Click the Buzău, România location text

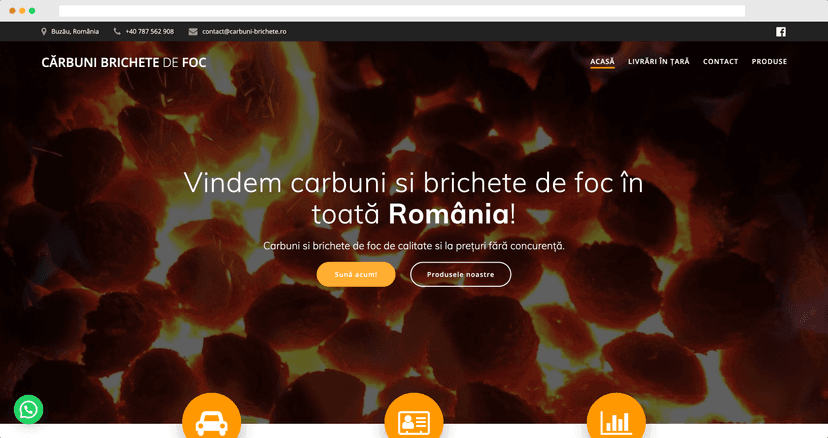click(75, 32)
